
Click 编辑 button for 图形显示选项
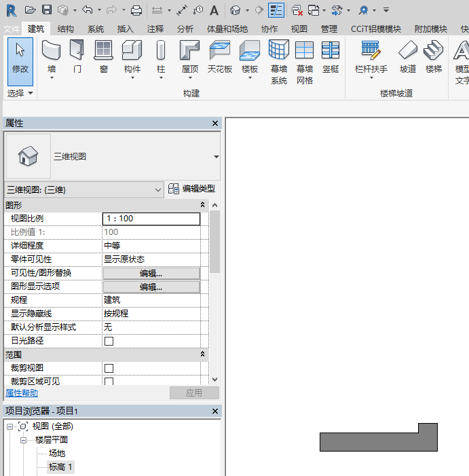151,287
